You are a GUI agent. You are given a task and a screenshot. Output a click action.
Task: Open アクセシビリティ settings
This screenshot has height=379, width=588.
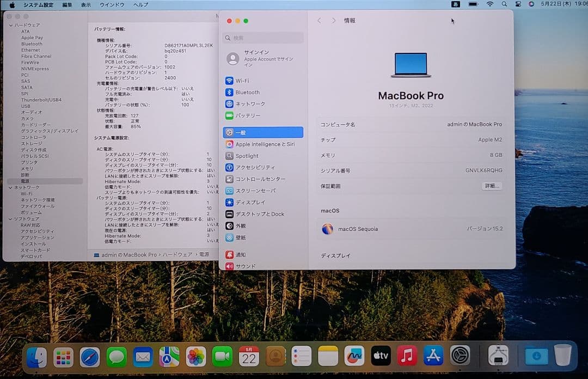250,167
